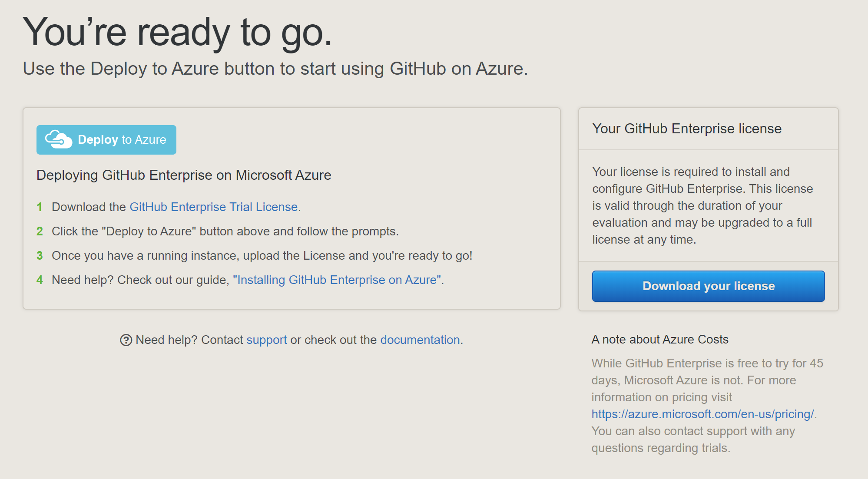Image resolution: width=868 pixels, height=479 pixels.
Task: Open Installing GitHub Enterprise on Azure guide
Action: pyautogui.click(x=337, y=280)
